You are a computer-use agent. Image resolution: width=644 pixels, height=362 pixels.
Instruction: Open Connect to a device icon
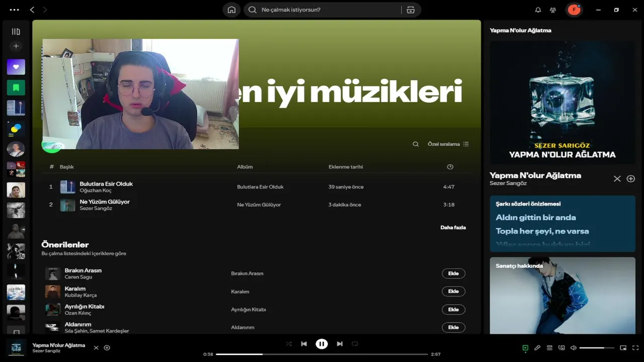[x=561, y=347]
